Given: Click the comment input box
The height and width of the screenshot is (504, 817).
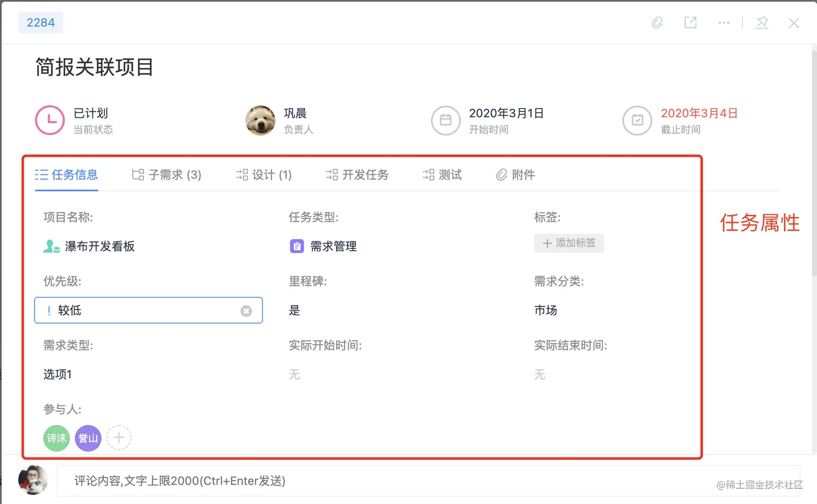Looking at the screenshot, I should click(428, 481).
